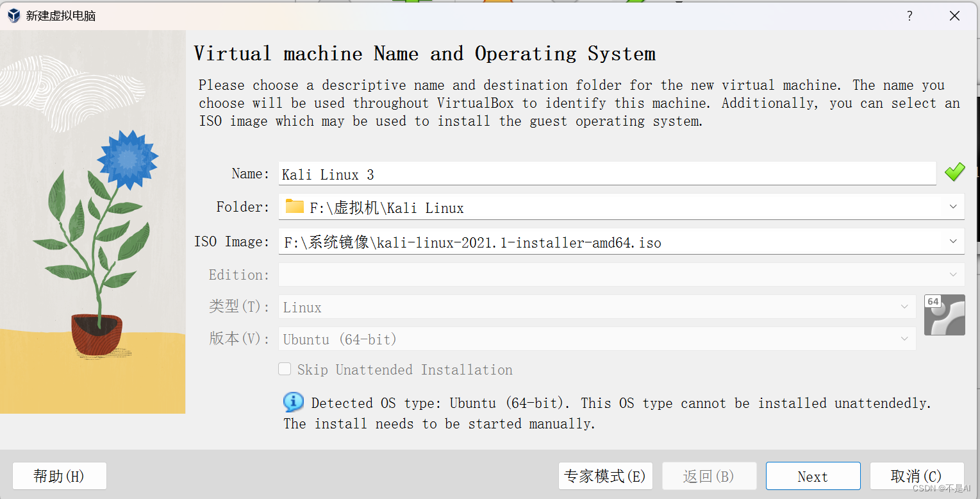The height and width of the screenshot is (499, 980).
Task: Click the VirtualBox cube icon in title bar
Action: click(x=14, y=16)
